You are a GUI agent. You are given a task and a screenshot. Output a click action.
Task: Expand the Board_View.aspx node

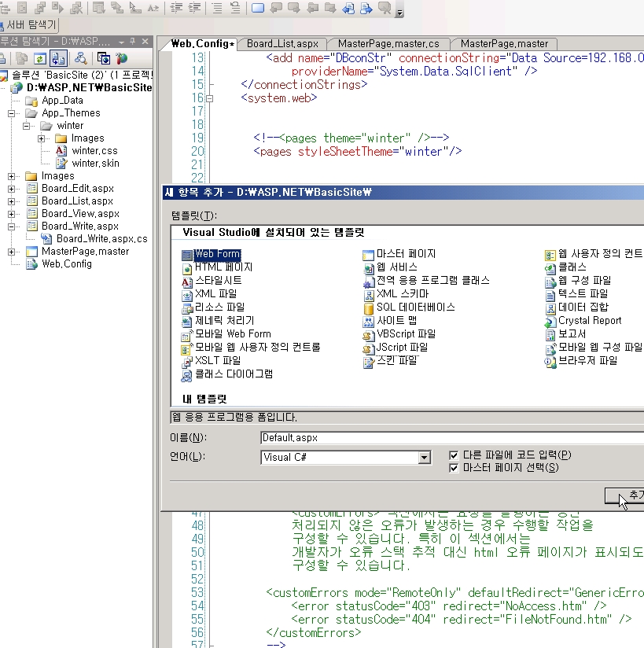12,214
